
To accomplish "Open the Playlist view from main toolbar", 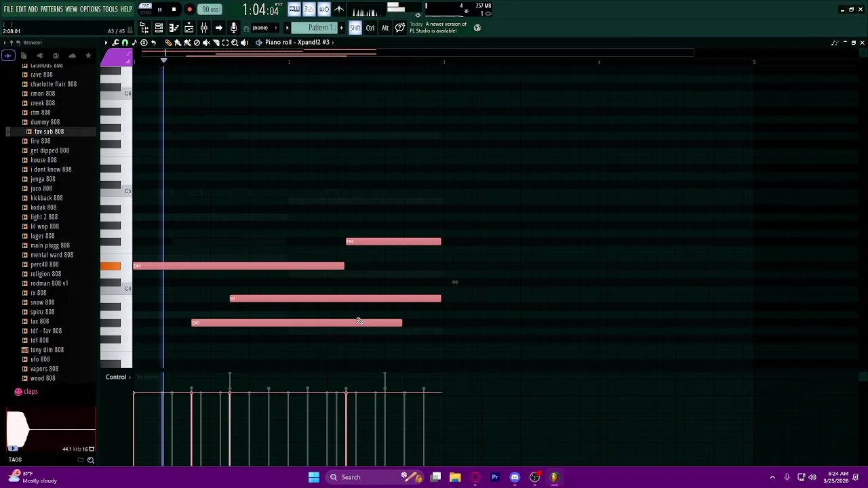I will tap(189, 28).
